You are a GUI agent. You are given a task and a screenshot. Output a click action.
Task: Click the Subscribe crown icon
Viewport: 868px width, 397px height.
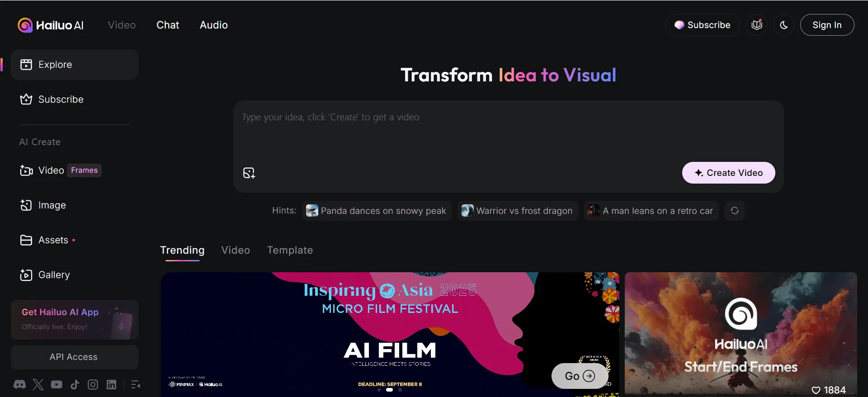click(x=26, y=99)
